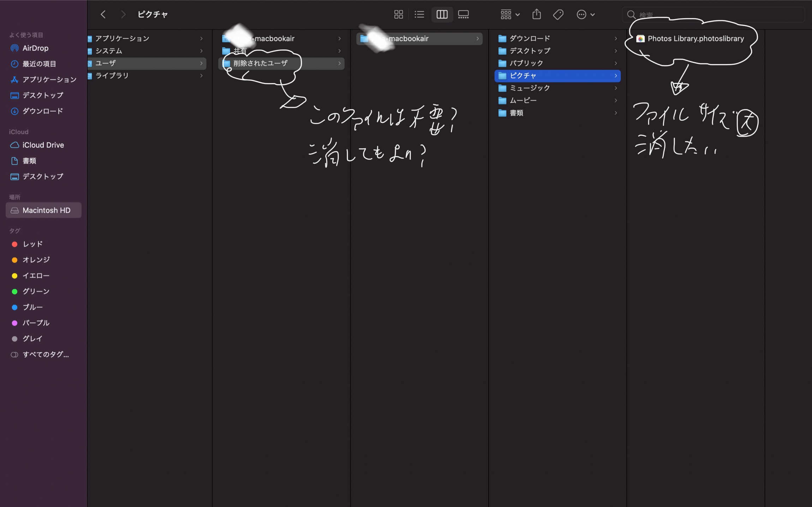
Task: Switch to gallery view in toolbar
Action: tap(463, 14)
